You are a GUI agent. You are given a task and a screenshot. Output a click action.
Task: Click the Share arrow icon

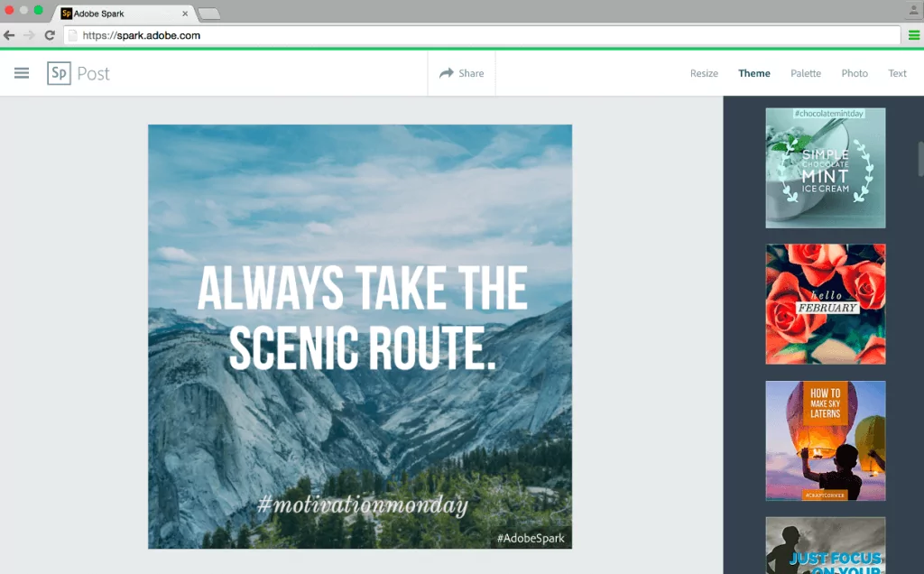tap(446, 73)
